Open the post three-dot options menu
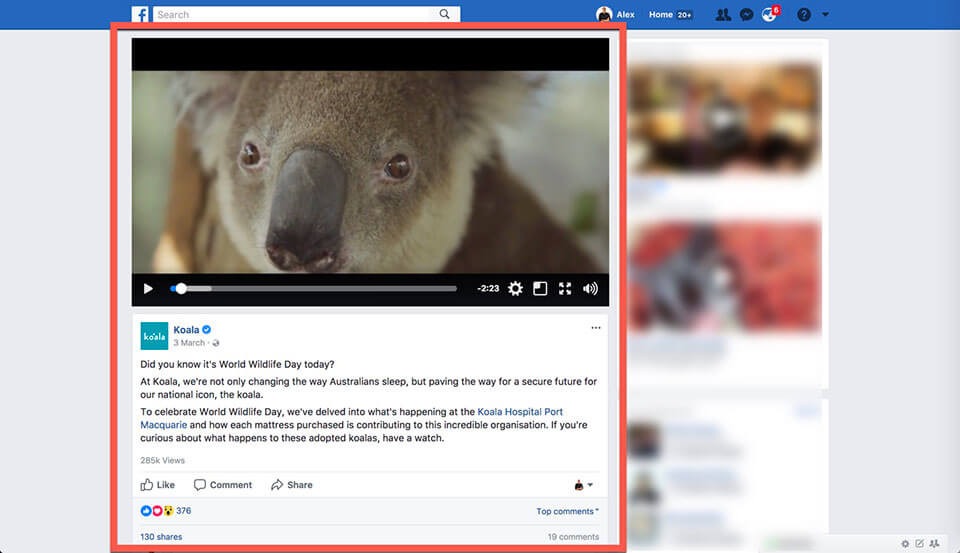 (x=596, y=328)
